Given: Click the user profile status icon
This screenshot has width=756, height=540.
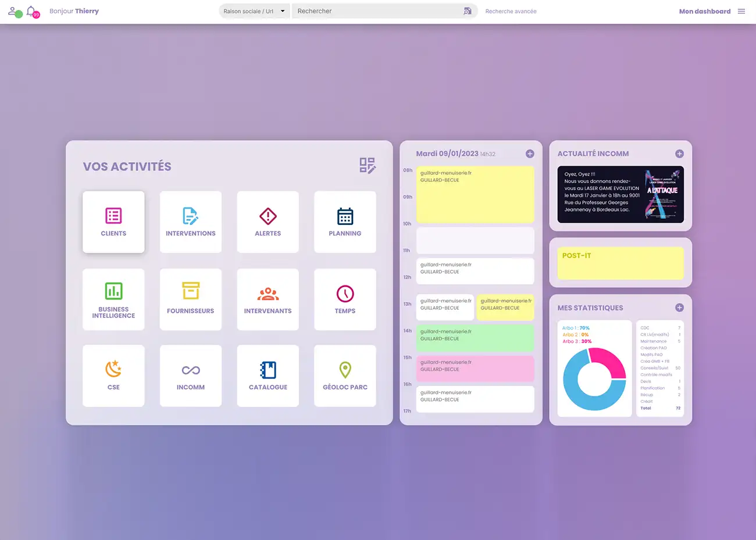Looking at the screenshot, I should click(13, 11).
